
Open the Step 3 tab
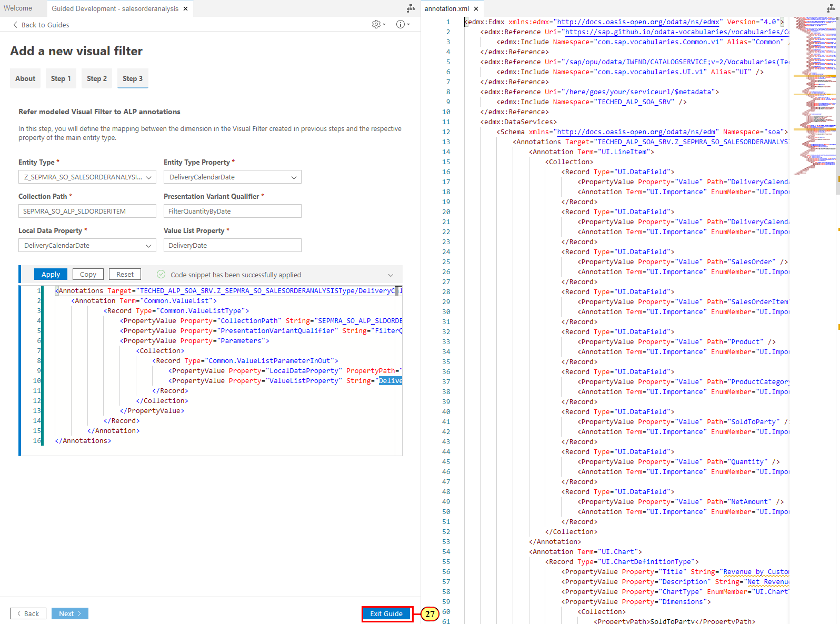tap(133, 78)
